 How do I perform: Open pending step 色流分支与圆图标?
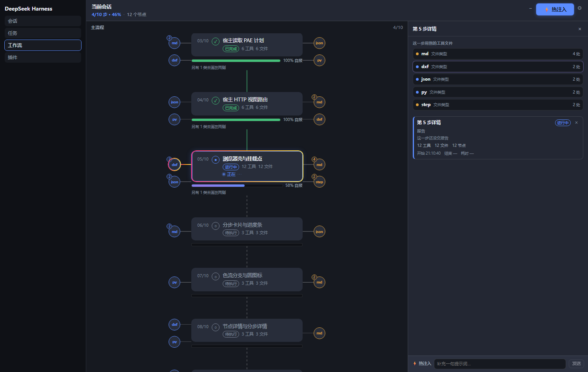tap(247, 279)
